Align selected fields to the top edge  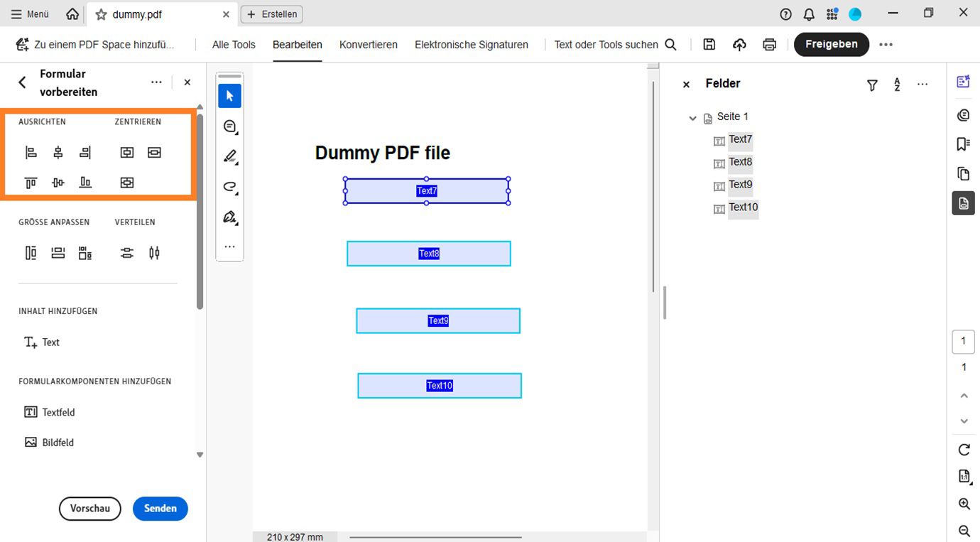click(x=31, y=183)
